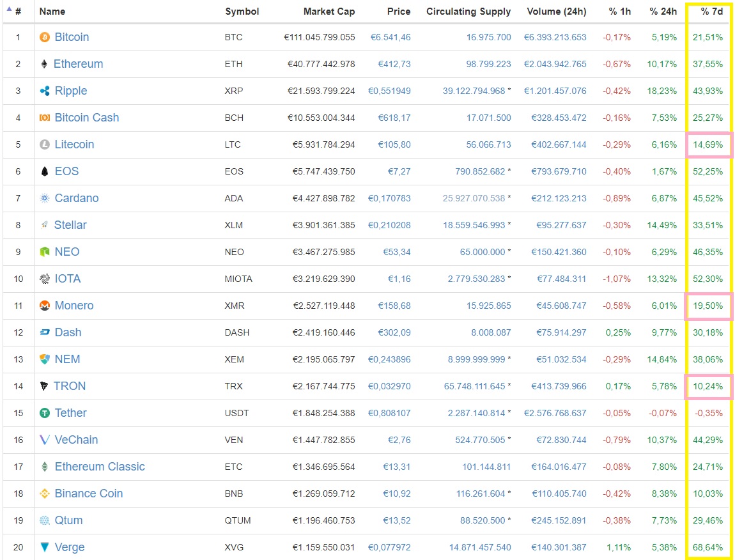Sort by the Market Cap column header
Image resolution: width=735 pixels, height=560 pixels.
coord(329,12)
